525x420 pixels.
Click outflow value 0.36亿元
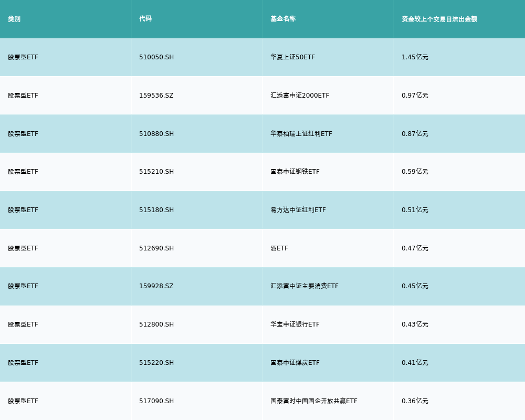(x=415, y=401)
